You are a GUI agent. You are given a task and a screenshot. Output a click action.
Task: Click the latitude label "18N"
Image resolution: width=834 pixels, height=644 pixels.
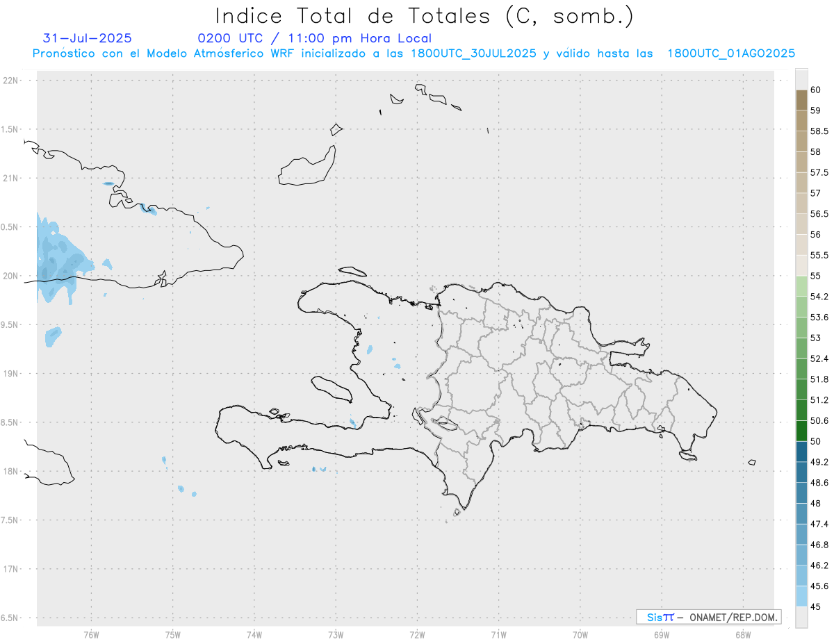click(12, 471)
